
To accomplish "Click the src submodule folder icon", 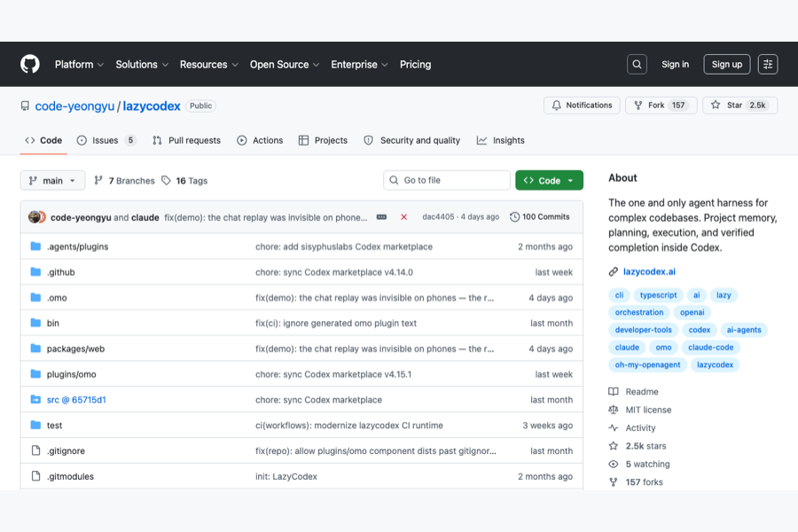I will tap(35, 400).
